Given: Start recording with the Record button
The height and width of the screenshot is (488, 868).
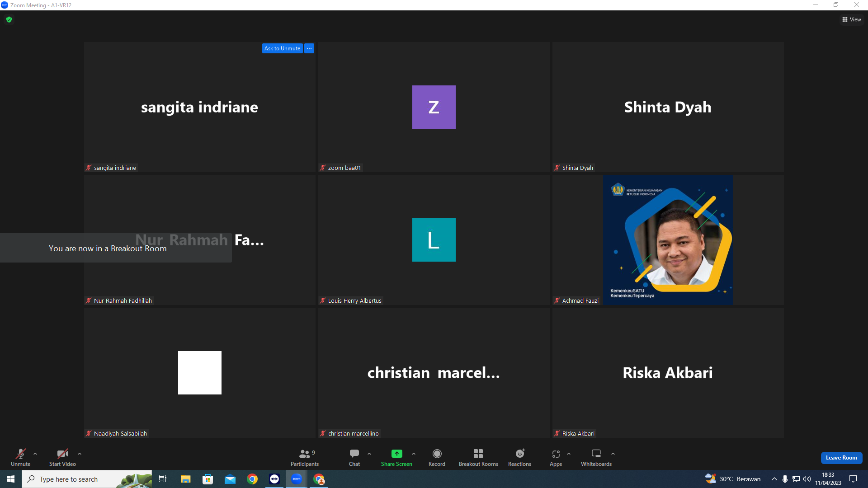Looking at the screenshot, I should pos(437,457).
